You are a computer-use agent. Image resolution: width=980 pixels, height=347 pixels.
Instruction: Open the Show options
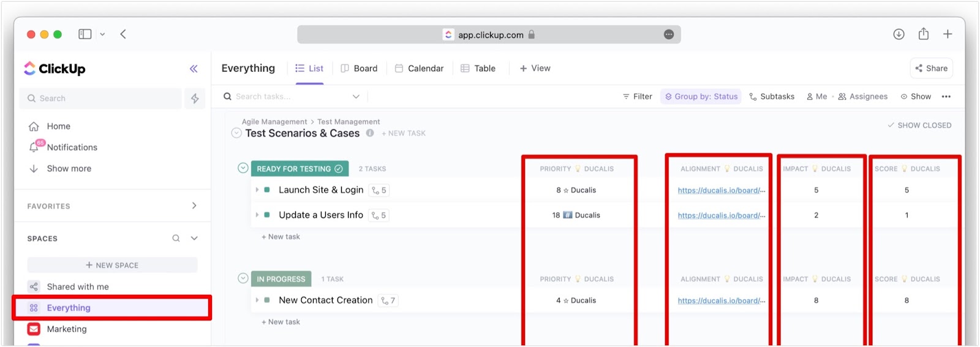(x=916, y=97)
